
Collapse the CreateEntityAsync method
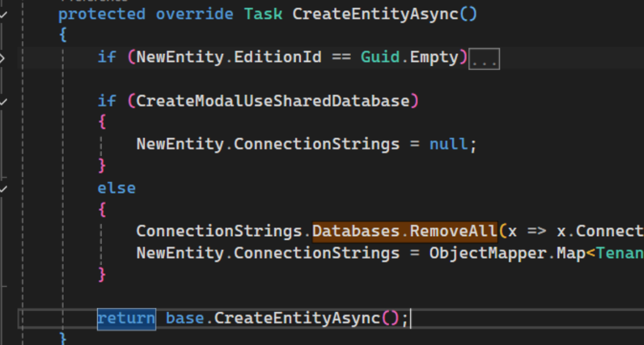pos(3,14)
